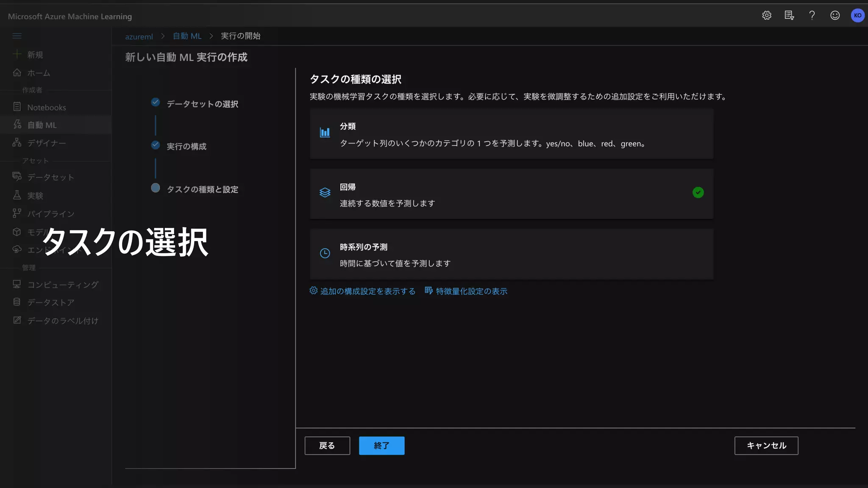Collapse the sidebar with the hamburger icon
This screenshot has height=488, width=868.
coord(17,36)
